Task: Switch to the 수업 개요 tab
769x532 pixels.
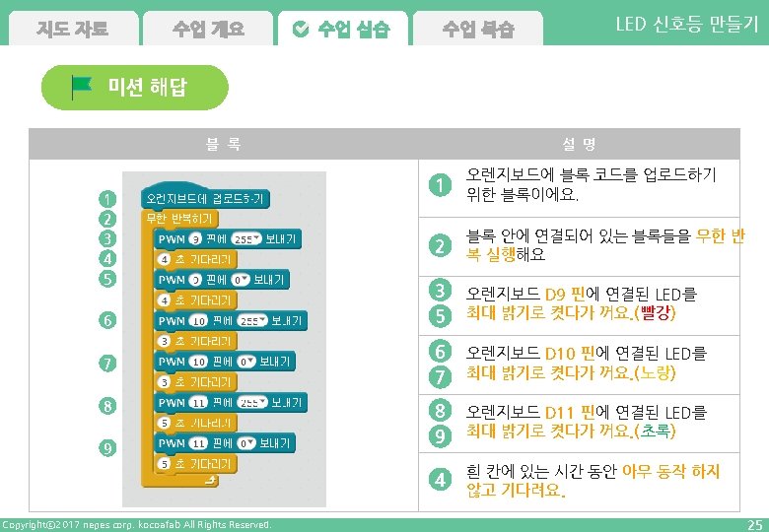Action: pyautogui.click(x=207, y=29)
